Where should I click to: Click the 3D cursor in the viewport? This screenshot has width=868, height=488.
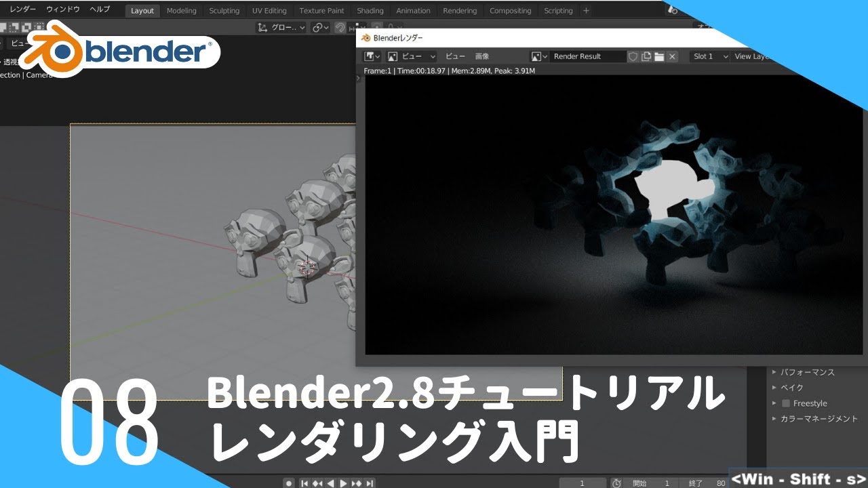307,268
